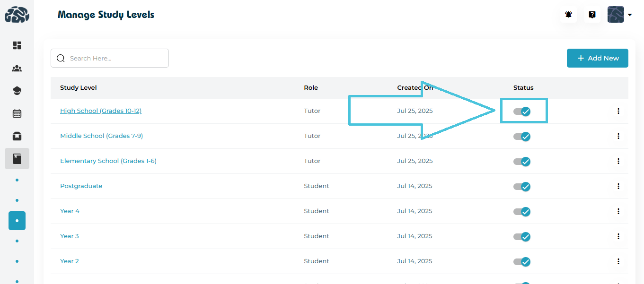Toggle status switch for Year 3

point(522,237)
